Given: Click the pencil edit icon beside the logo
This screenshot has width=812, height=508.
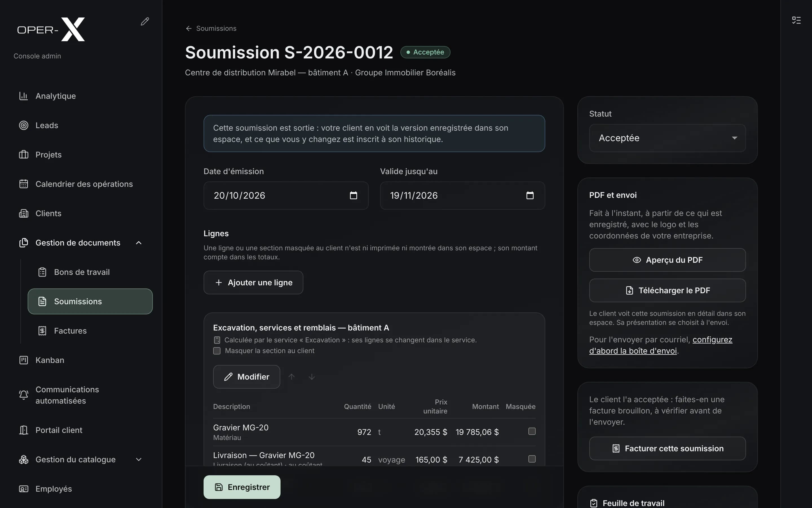Looking at the screenshot, I should (x=145, y=21).
